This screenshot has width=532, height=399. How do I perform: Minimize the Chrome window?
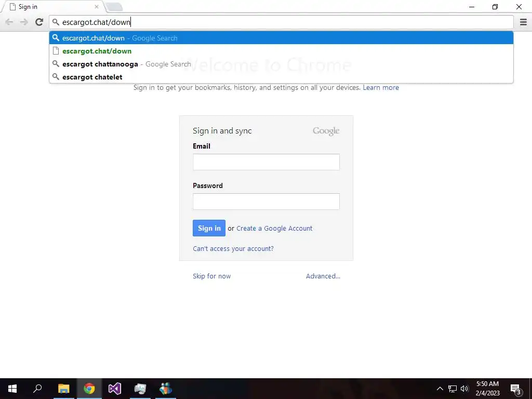(x=472, y=7)
